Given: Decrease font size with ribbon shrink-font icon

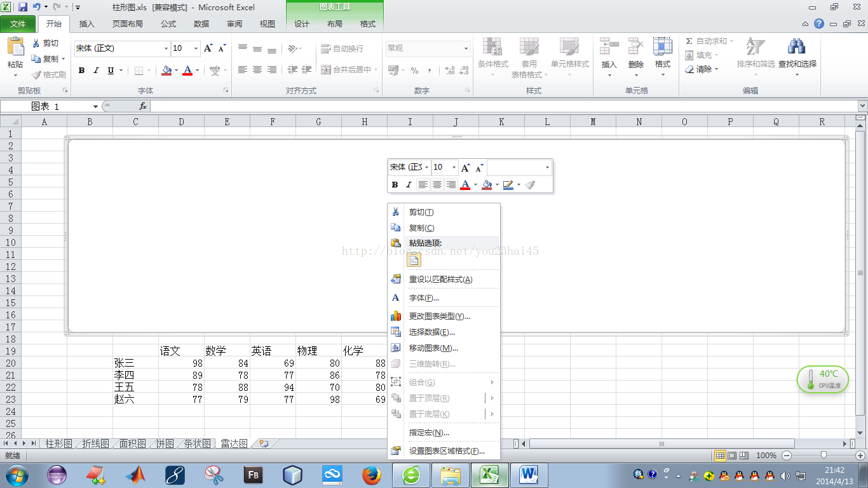Looking at the screenshot, I should (222, 48).
